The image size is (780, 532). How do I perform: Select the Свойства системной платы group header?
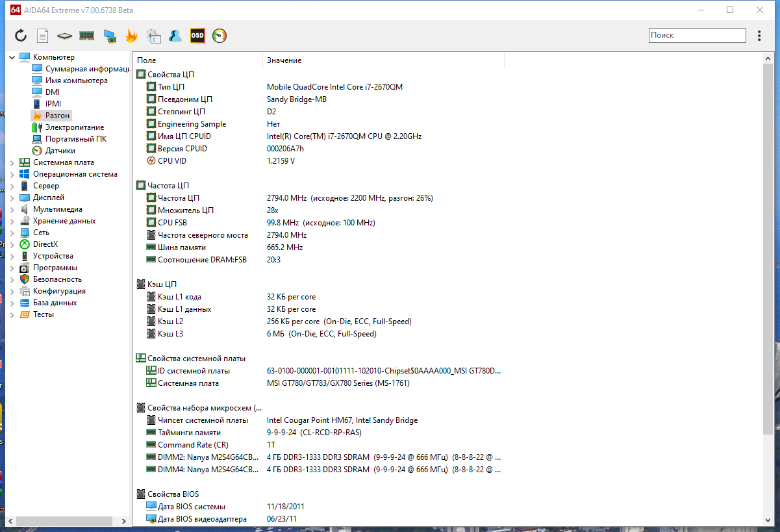pos(196,359)
